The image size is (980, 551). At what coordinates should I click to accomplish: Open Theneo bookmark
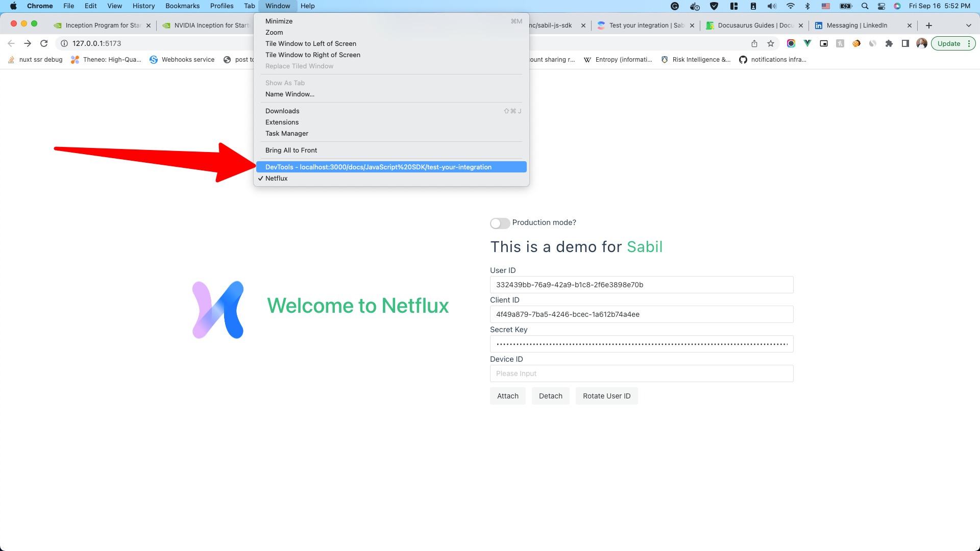(x=106, y=60)
